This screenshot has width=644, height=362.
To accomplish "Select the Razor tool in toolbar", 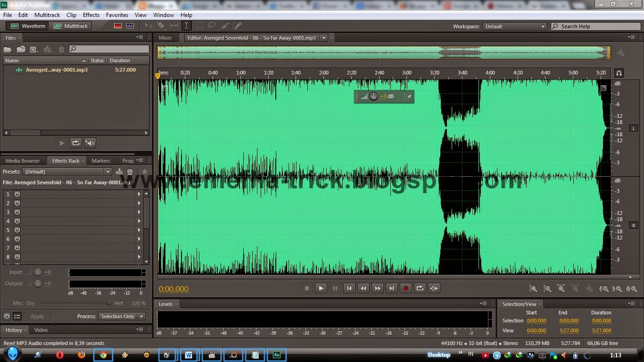I will (x=161, y=26).
